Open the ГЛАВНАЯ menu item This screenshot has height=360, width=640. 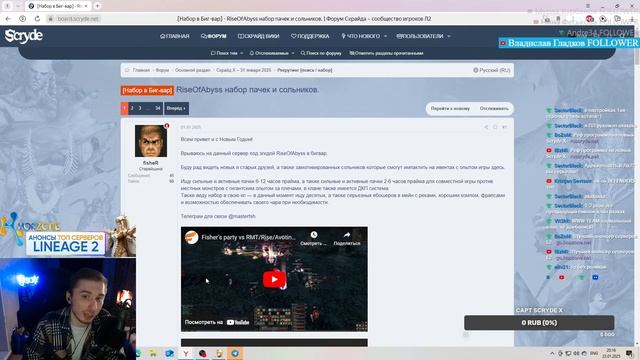point(174,36)
